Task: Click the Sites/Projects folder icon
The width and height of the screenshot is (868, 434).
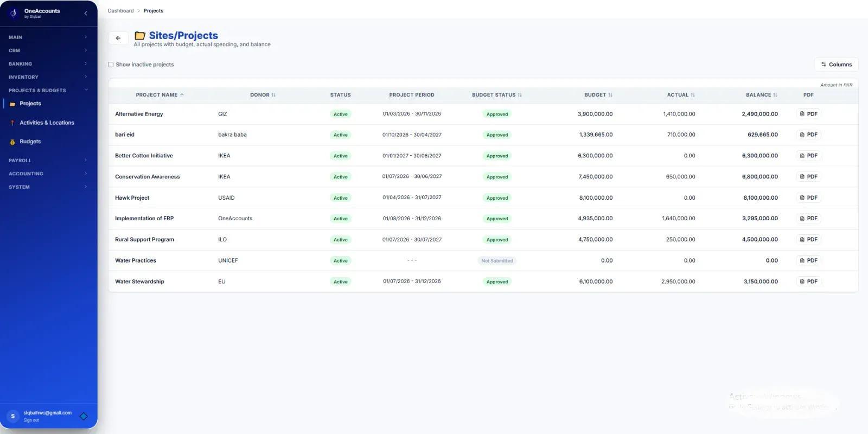Action: coord(140,36)
